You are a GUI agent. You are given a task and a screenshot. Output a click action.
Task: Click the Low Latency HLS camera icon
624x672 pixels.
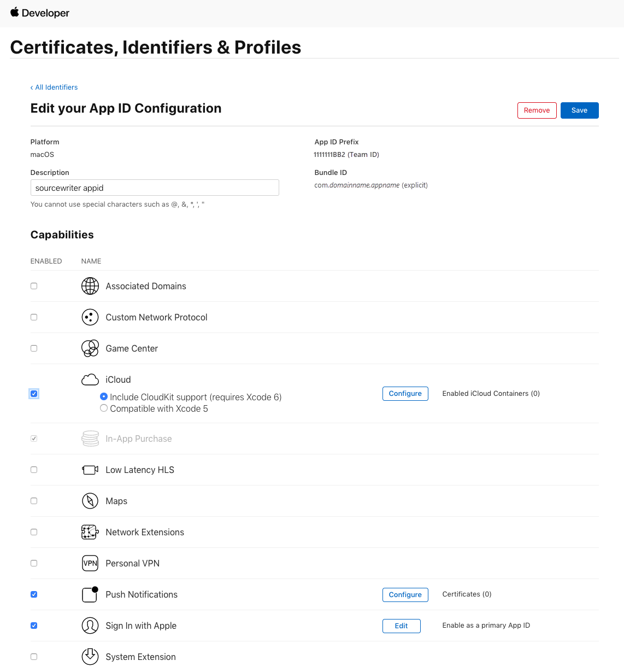tap(90, 470)
